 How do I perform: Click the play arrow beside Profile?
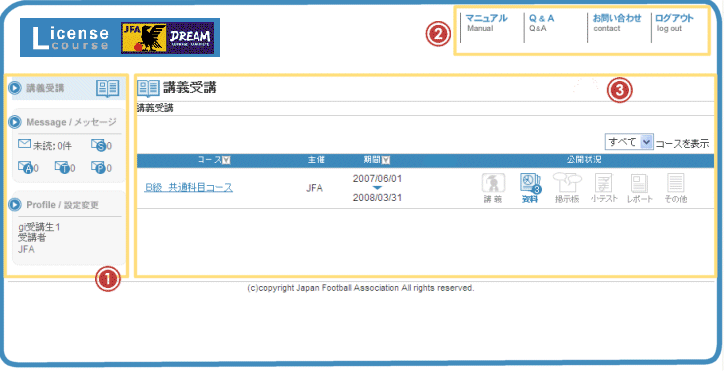pos(15,205)
